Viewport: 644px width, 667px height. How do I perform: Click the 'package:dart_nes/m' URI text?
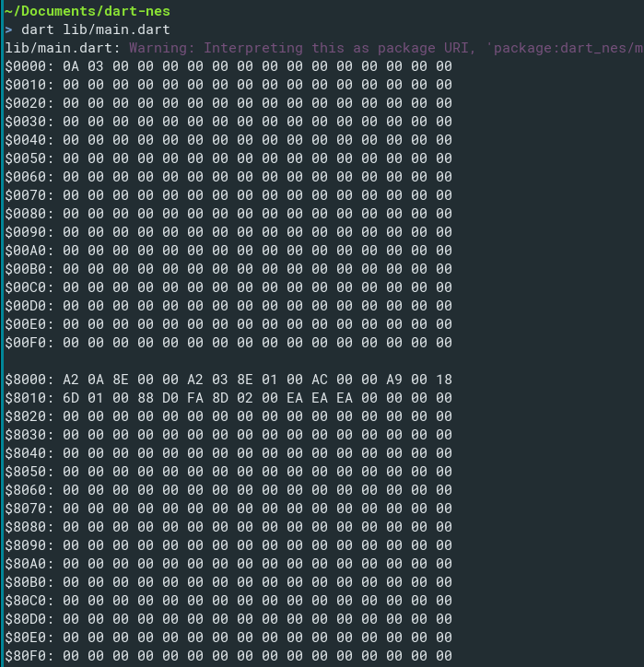coord(568,48)
